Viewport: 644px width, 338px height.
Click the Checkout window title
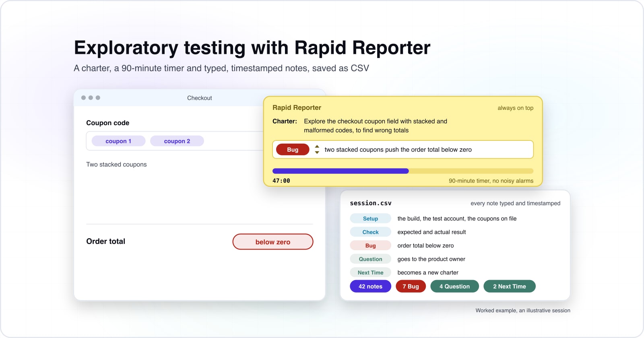click(x=200, y=98)
